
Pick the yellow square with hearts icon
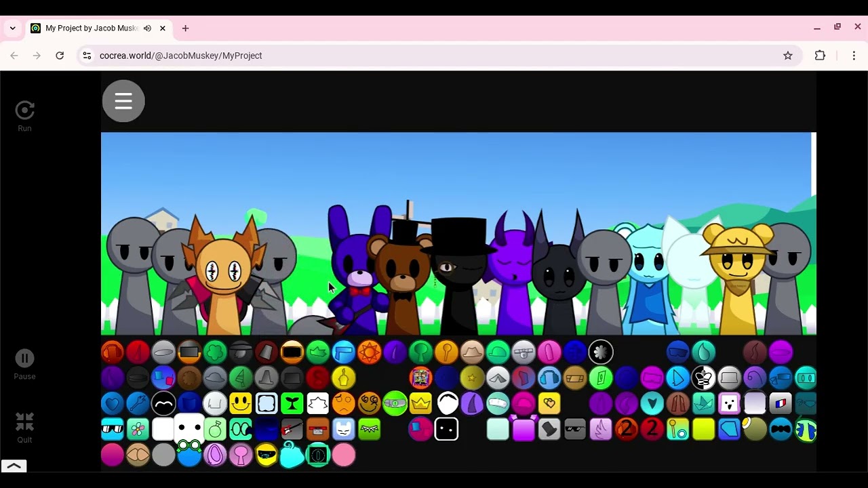coord(549,403)
